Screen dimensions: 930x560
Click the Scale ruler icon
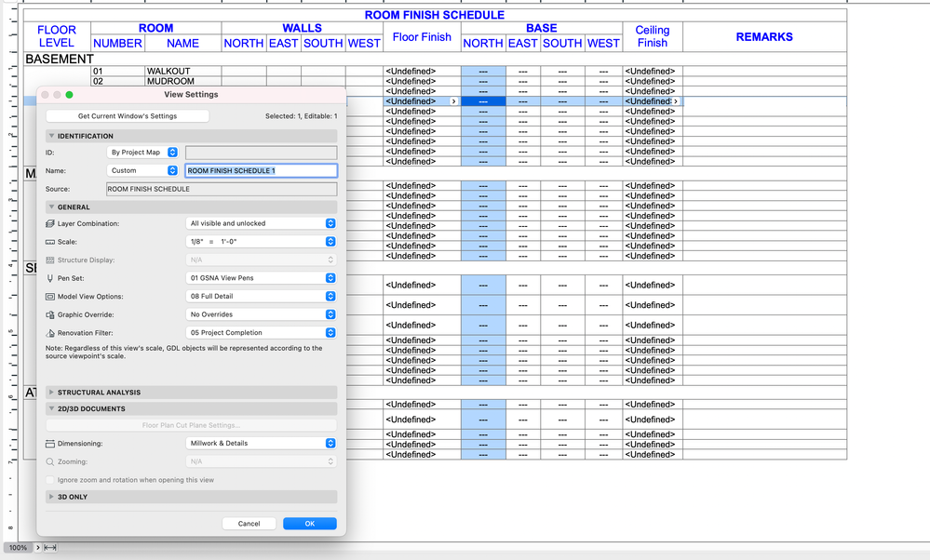pyautogui.click(x=48, y=242)
